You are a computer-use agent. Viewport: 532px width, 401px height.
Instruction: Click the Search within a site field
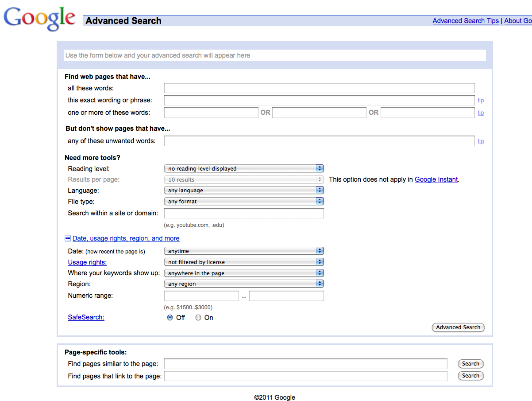244,214
